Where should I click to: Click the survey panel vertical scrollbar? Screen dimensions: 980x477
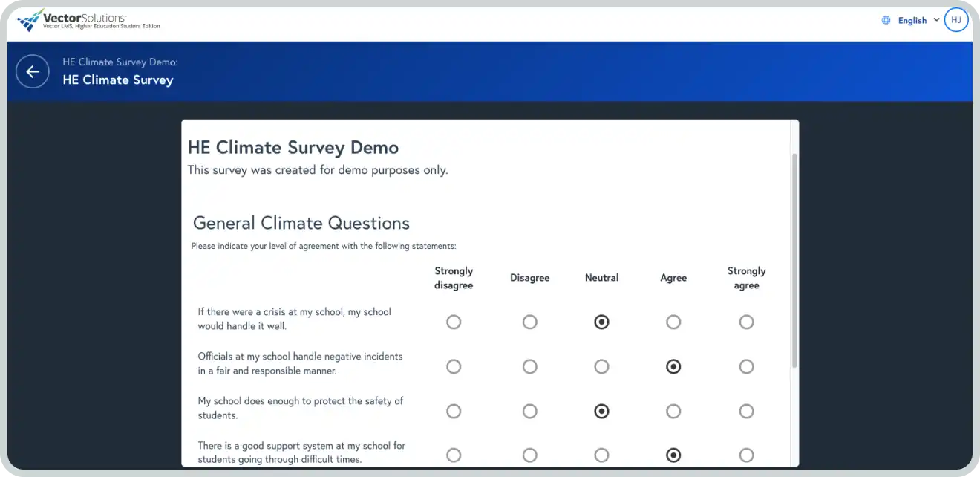coord(794,260)
